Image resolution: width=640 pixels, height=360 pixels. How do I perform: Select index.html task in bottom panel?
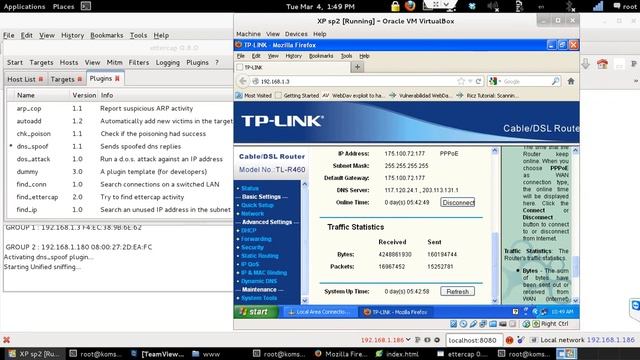tap(397, 354)
